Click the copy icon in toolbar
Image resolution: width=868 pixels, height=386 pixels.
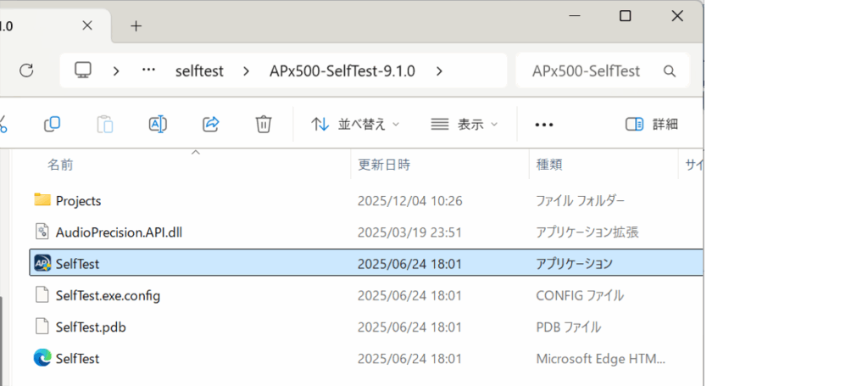point(52,124)
